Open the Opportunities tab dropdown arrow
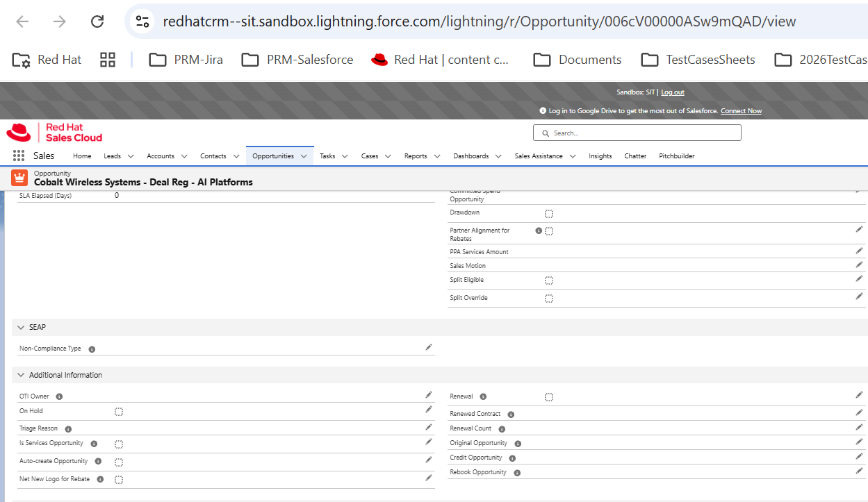This screenshot has width=868, height=502. point(304,156)
